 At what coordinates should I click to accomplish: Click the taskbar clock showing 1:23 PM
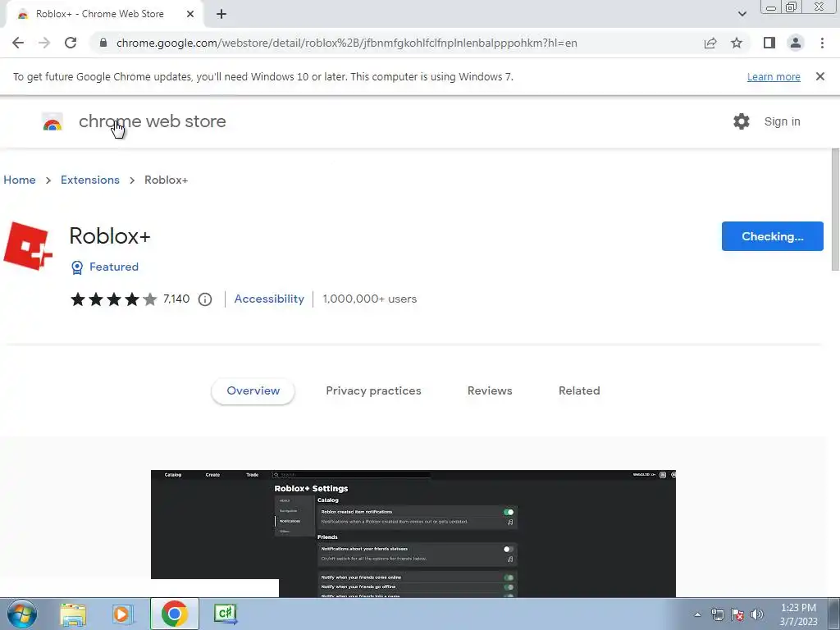coord(798,614)
